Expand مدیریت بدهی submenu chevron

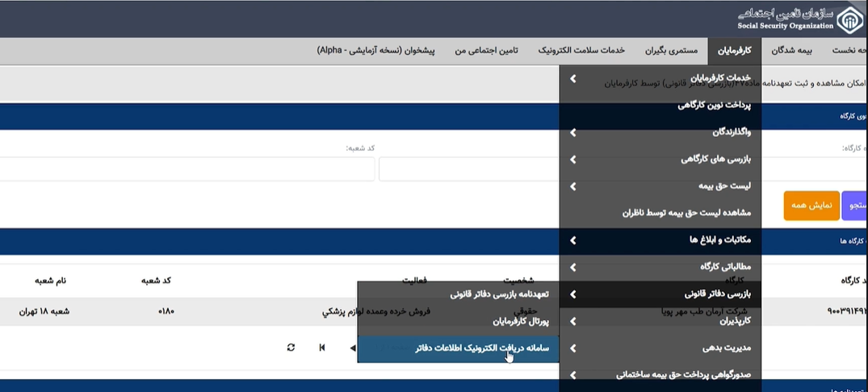tap(573, 348)
